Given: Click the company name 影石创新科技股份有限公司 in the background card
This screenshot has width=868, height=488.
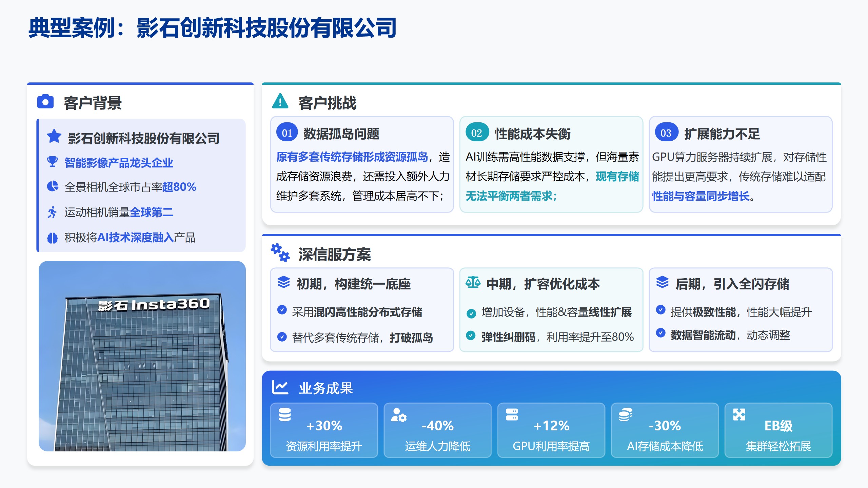Looking at the screenshot, I should click(144, 138).
